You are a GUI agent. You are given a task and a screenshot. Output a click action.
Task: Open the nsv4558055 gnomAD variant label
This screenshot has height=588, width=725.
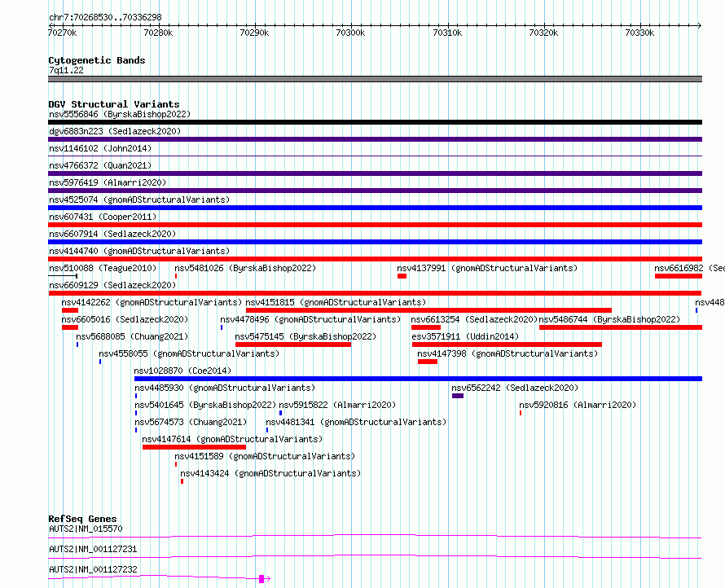tap(189, 353)
